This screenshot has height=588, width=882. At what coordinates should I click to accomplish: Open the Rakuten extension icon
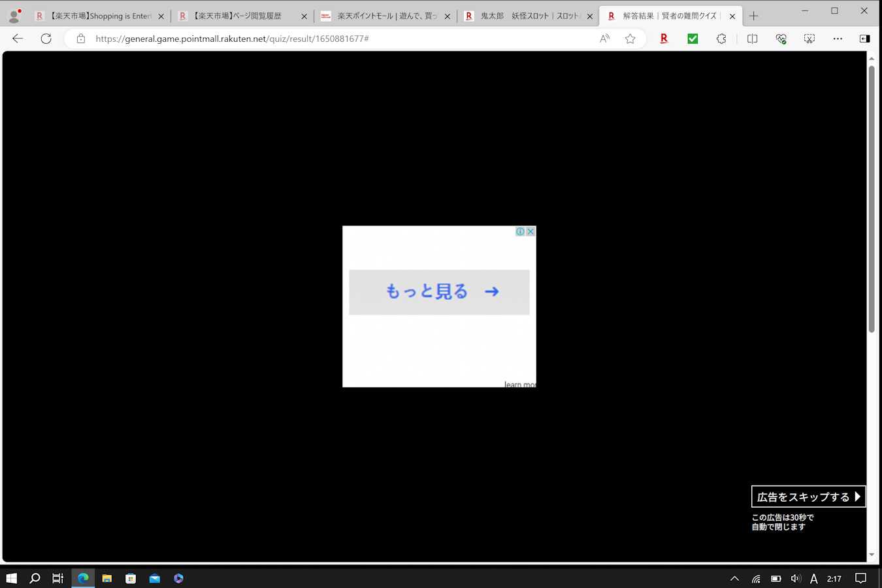[664, 39]
